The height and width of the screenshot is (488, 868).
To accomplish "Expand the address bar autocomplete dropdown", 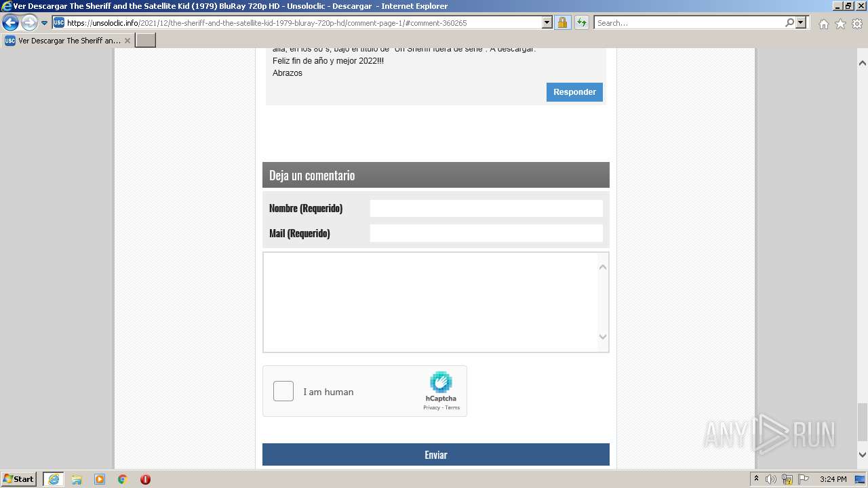I will (547, 23).
